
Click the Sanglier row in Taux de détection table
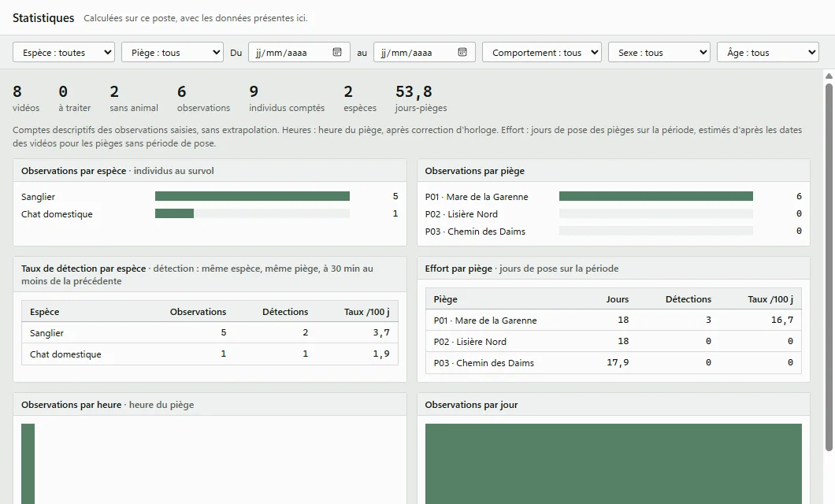click(210, 332)
